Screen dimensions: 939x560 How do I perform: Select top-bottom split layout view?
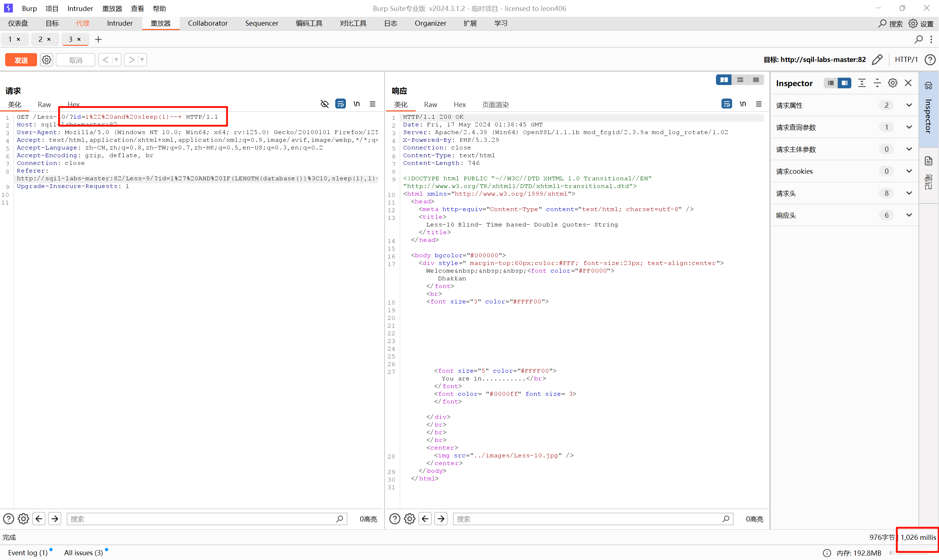(740, 80)
